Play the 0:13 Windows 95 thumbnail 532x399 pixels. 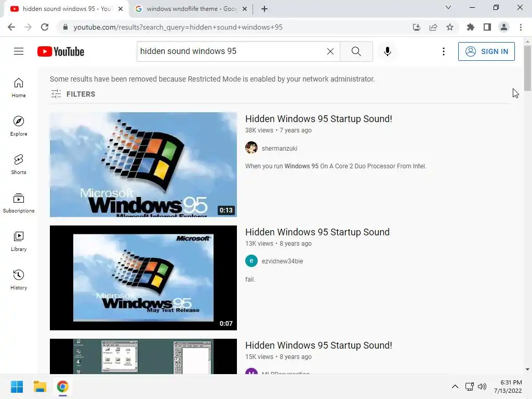[x=143, y=165]
